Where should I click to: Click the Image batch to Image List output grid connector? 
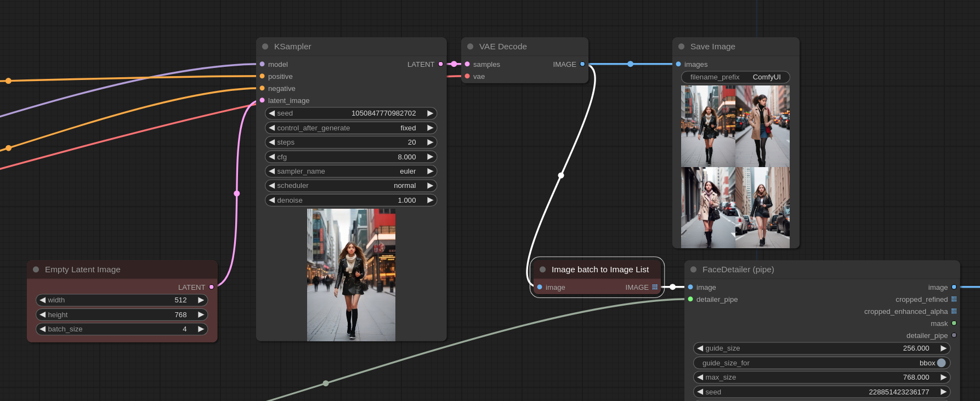pos(654,287)
